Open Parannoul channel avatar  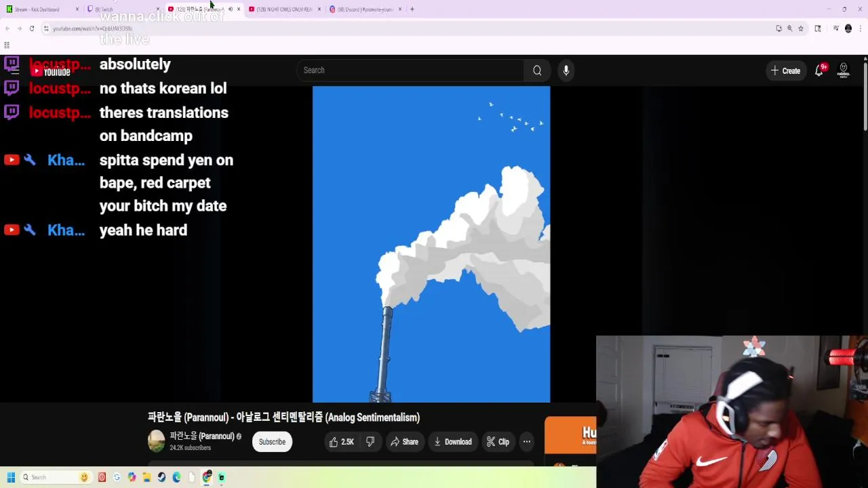[157, 441]
